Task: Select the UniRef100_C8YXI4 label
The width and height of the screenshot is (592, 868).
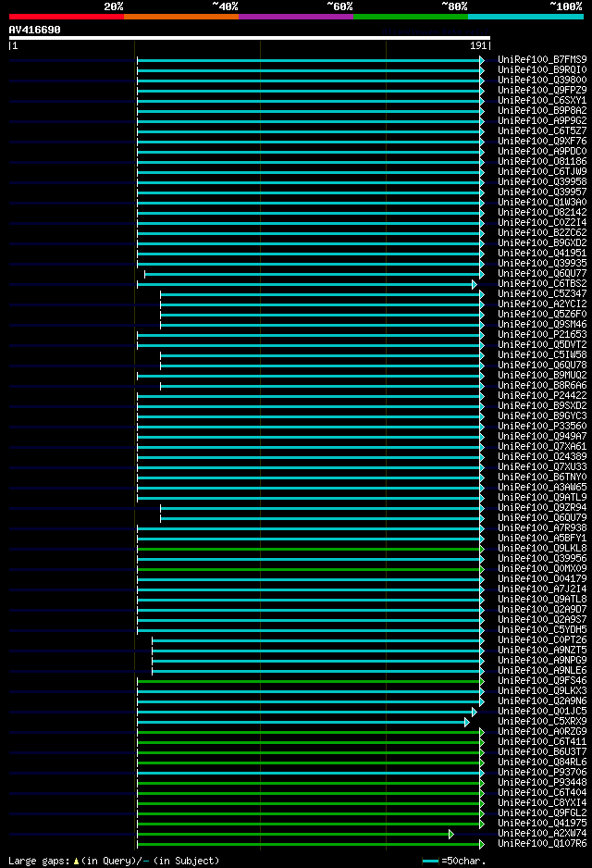Action: point(542,802)
